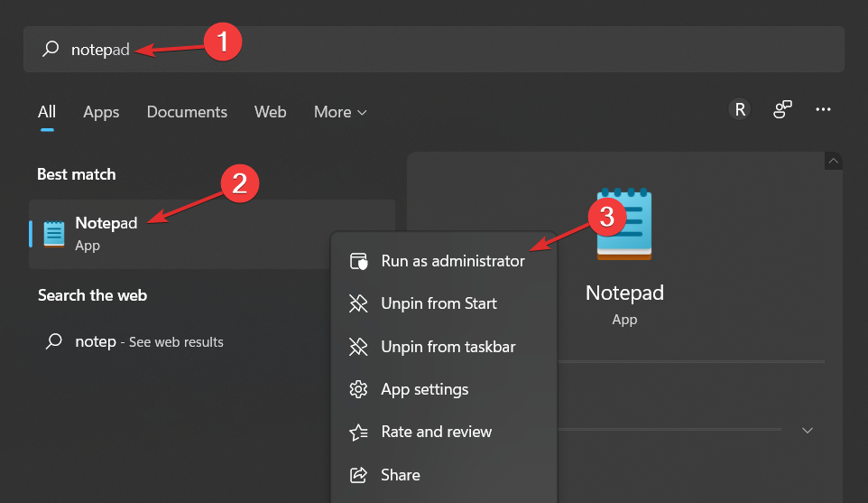The width and height of the screenshot is (868, 503).
Task: Click the Notepad app icon in results
Action: coord(55,234)
